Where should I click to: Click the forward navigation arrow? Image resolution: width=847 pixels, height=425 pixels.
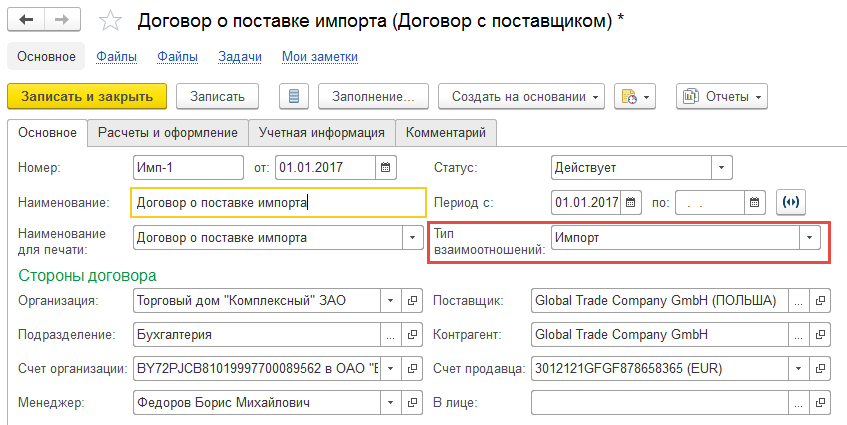[x=63, y=21]
